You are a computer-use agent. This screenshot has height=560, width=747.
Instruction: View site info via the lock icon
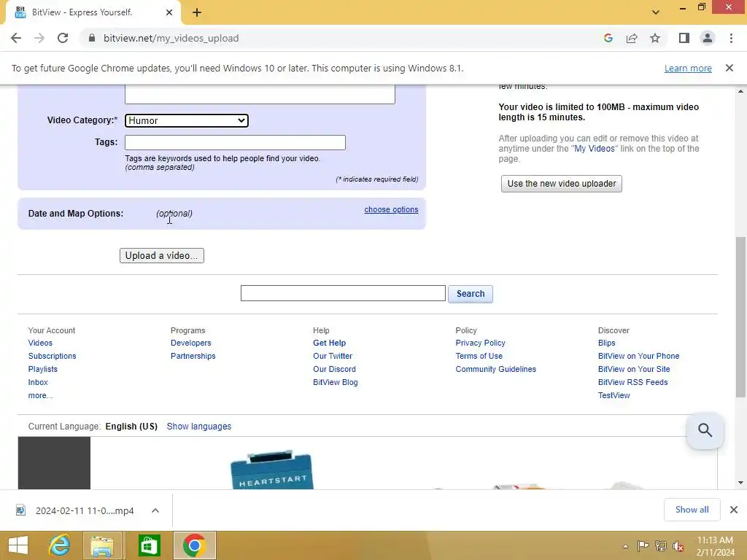[92, 38]
